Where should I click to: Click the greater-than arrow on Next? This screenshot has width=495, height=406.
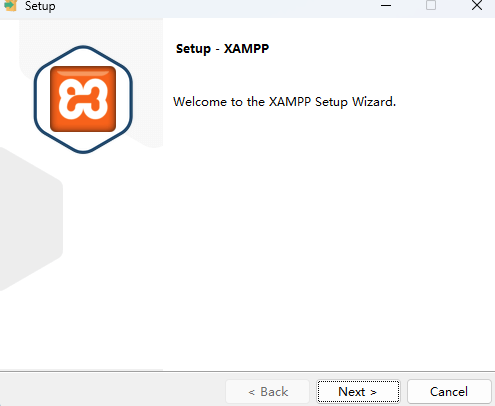(x=374, y=392)
